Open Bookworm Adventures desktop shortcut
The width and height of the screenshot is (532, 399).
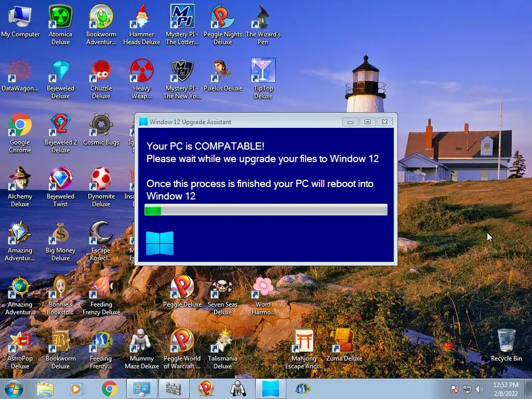101,24
